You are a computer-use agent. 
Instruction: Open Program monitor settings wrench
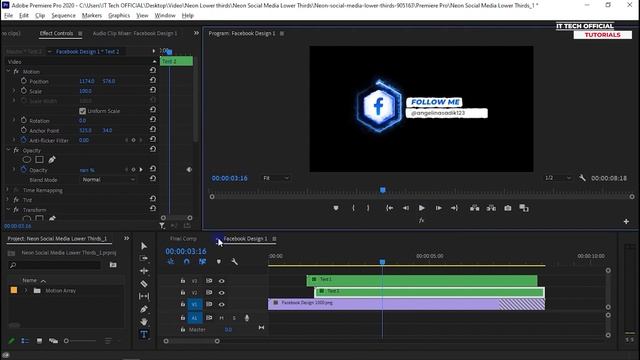582,178
